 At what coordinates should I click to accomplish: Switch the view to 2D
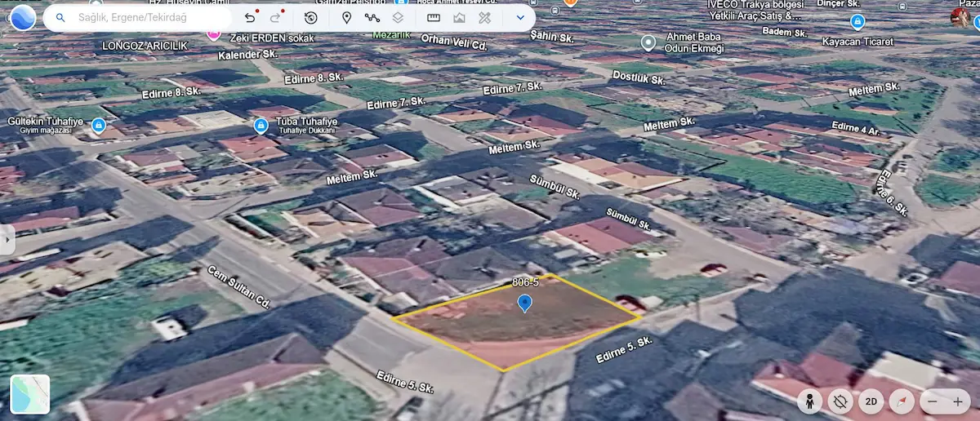click(x=871, y=401)
